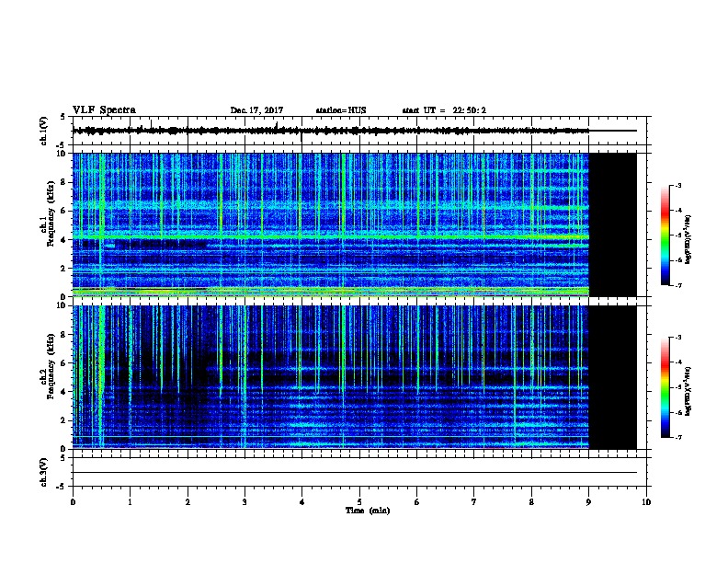The height and width of the screenshot is (563, 728).
Task: Click the black no-data block in ch.2 spectrogram
Action: pos(613,377)
